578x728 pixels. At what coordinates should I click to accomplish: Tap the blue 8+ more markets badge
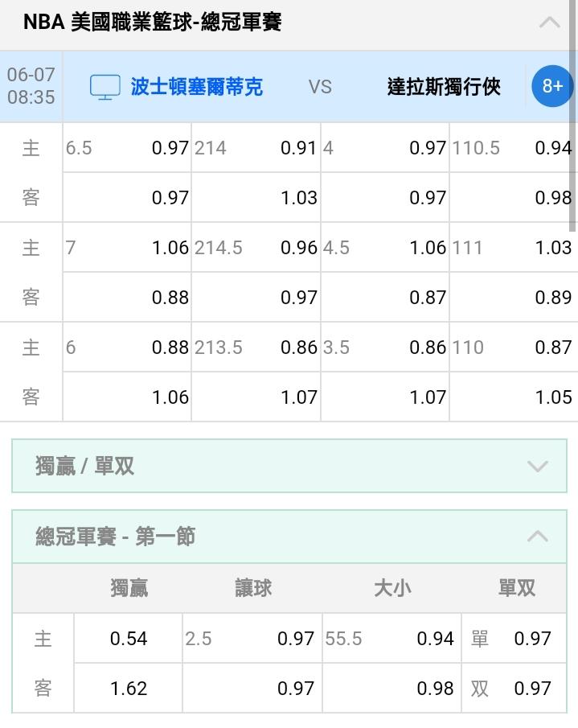coord(552,86)
